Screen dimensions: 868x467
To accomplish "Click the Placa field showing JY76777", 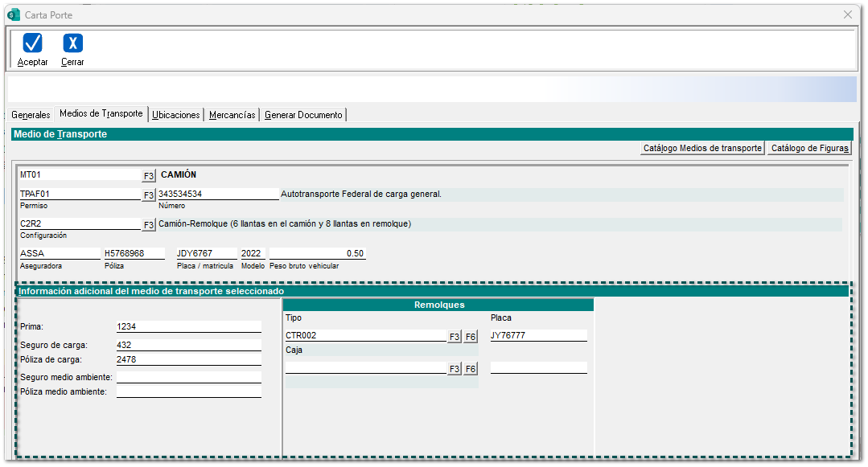I will (x=538, y=335).
